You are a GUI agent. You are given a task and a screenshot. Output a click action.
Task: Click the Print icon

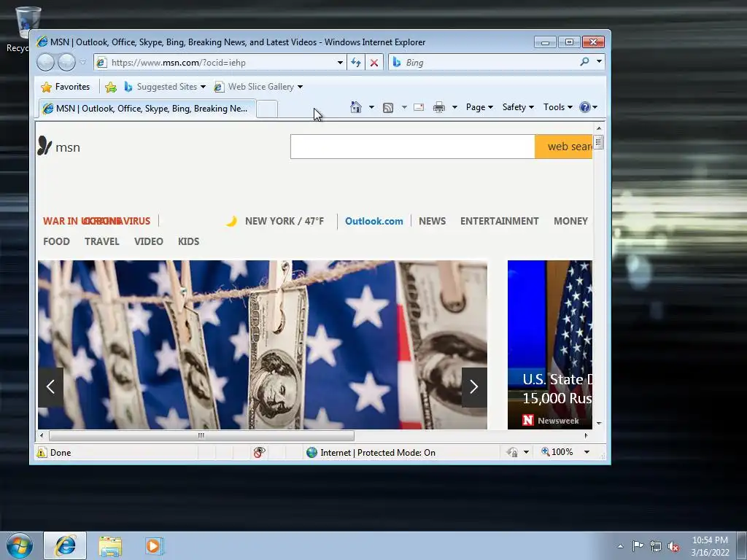(438, 108)
